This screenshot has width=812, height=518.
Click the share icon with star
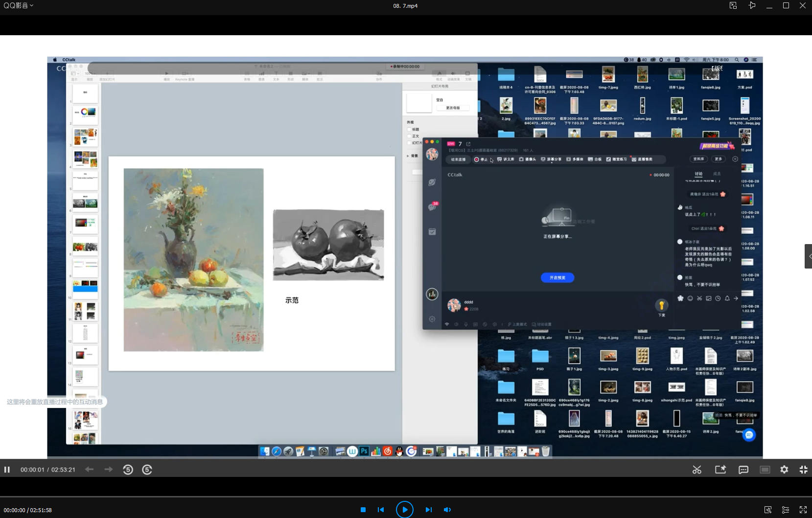pos(720,470)
